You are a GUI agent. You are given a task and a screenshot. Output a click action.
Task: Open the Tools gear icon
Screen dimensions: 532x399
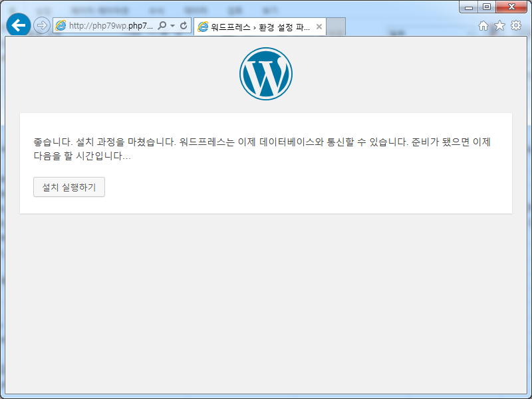point(516,25)
